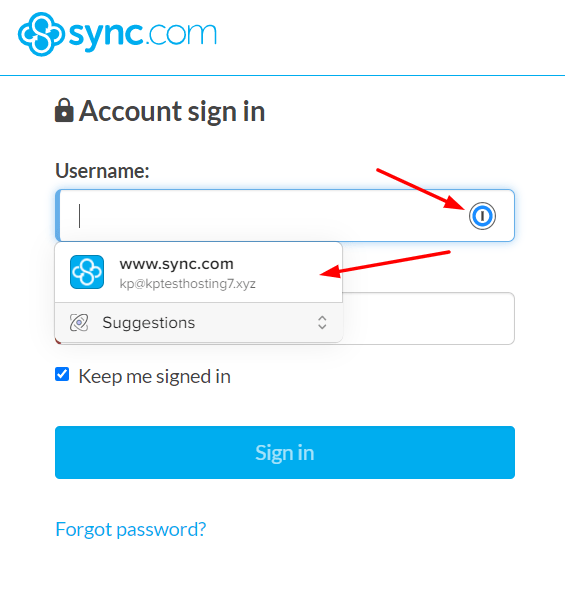565x592 pixels.
Task: Click the sync.com cloud logo icon
Action: (x=41, y=34)
